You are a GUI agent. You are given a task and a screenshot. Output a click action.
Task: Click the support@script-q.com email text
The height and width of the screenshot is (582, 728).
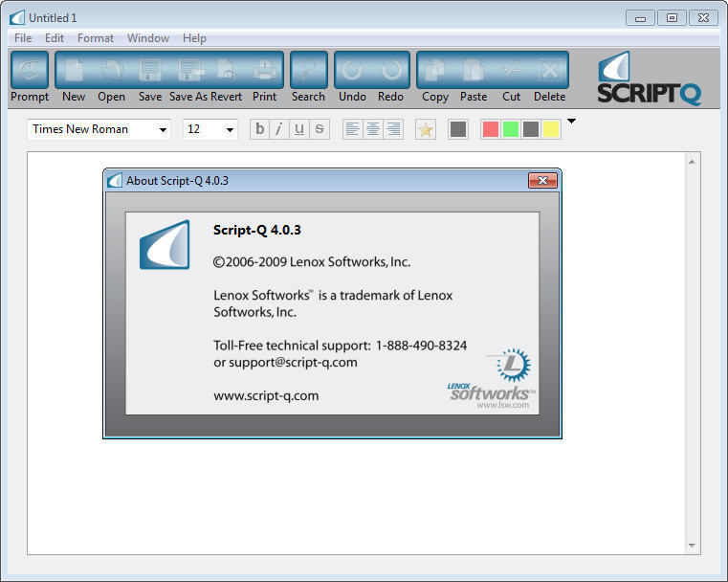click(293, 362)
